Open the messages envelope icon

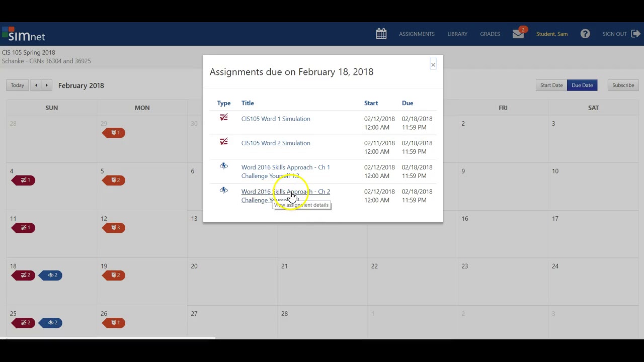pos(518,34)
